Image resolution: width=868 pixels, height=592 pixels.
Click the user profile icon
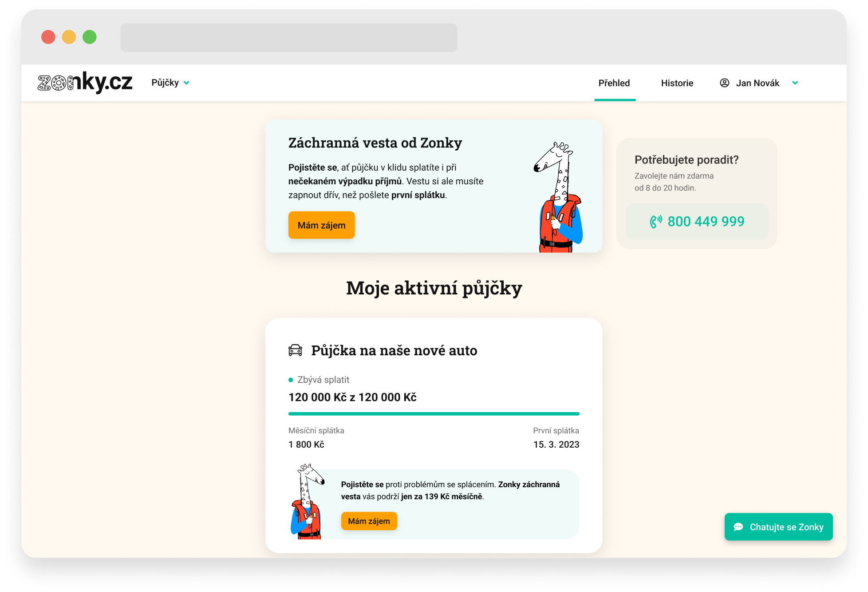[724, 83]
